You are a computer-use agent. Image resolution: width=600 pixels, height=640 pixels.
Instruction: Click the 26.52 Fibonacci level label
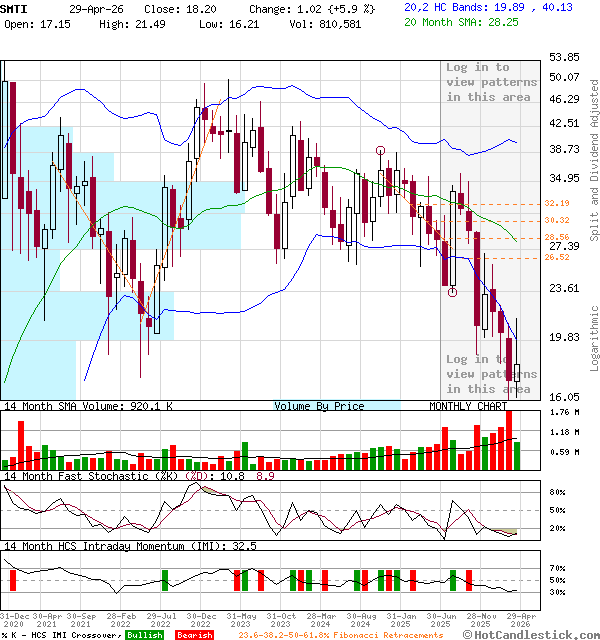557,257
